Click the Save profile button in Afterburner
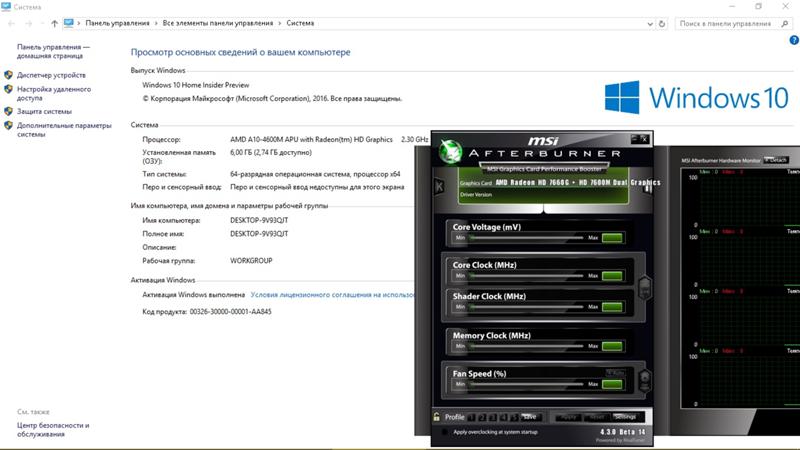Viewport: 800px width, 450px height. point(530,417)
